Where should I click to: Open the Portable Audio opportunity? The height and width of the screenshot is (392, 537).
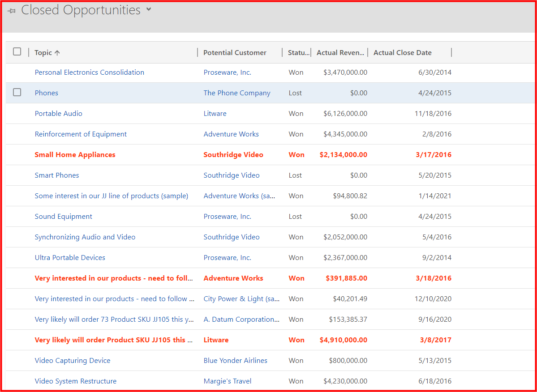[x=59, y=114]
